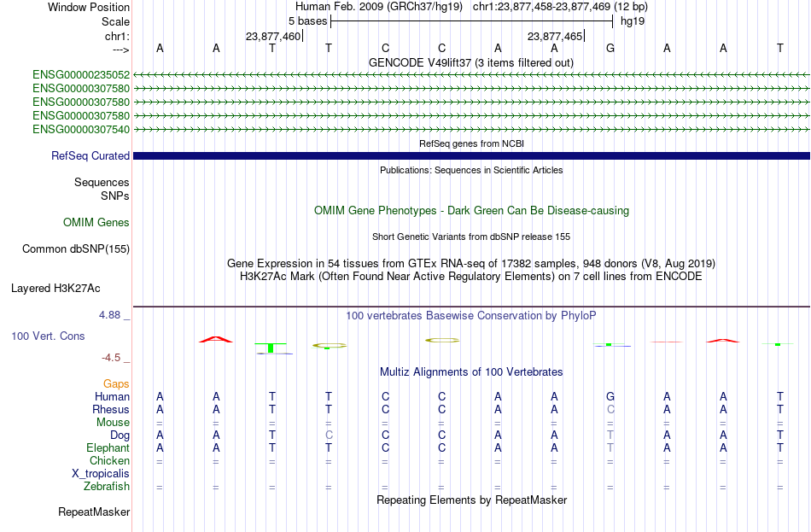Open the RefSeq Curated track label
The height and width of the screenshot is (532, 811).
point(90,155)
